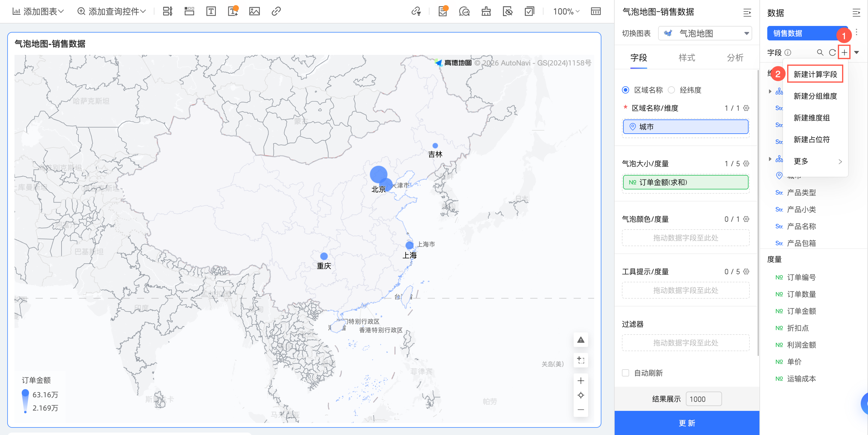Select the 区域名称 radio button
The image size is (868, 435).
pos(626,90)
